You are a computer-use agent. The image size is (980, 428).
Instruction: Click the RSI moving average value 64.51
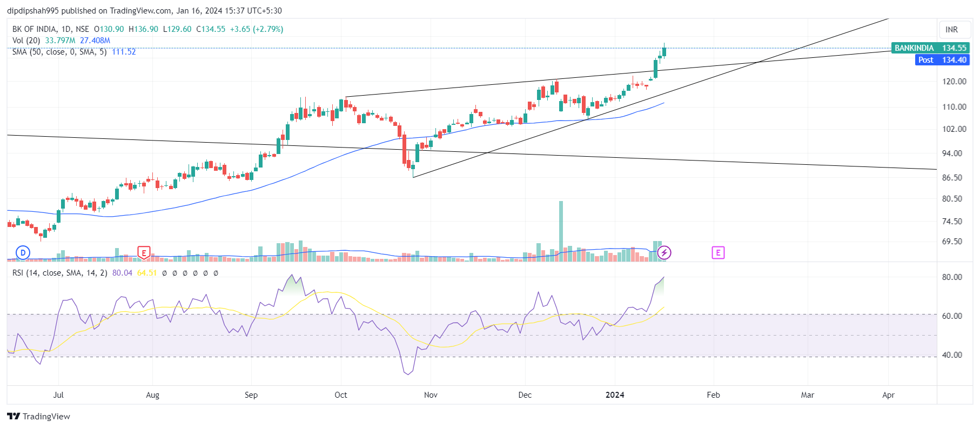coord(147,273)
